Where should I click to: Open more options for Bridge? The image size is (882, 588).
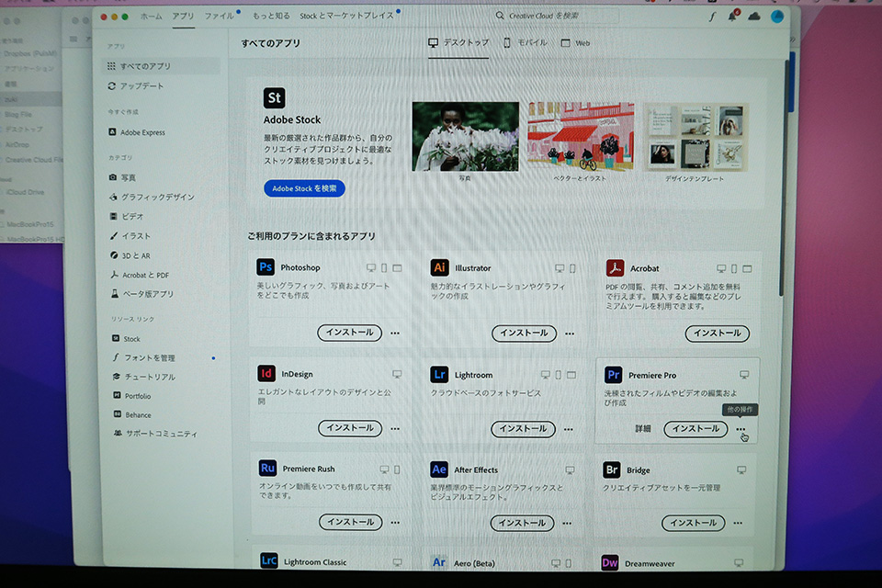coord(738,524)
